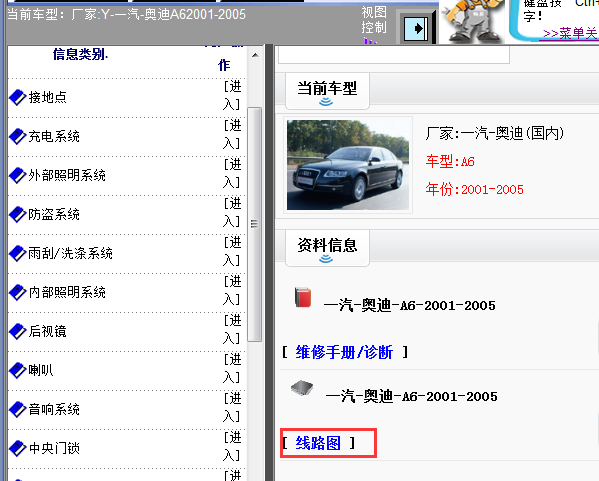Screen dimensions: 599x481
Task: Collapse the 资料信息 section chevron
Action: tap(326, 259)
